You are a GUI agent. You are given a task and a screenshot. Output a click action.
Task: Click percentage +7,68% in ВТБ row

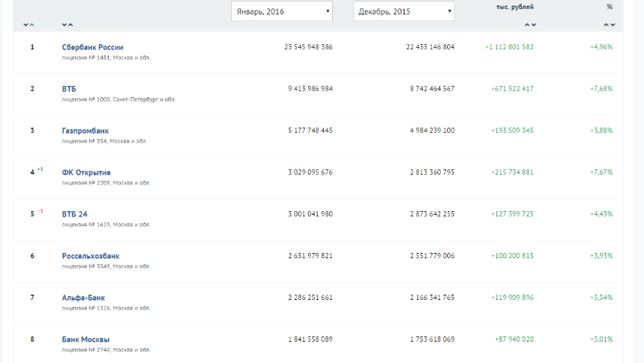[601, 89]
